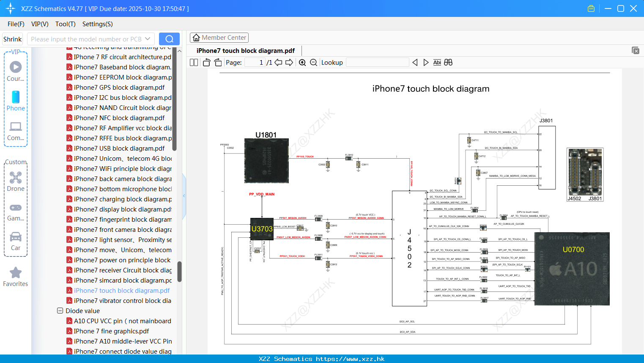Open the Course sidebar section

[16, 71]
